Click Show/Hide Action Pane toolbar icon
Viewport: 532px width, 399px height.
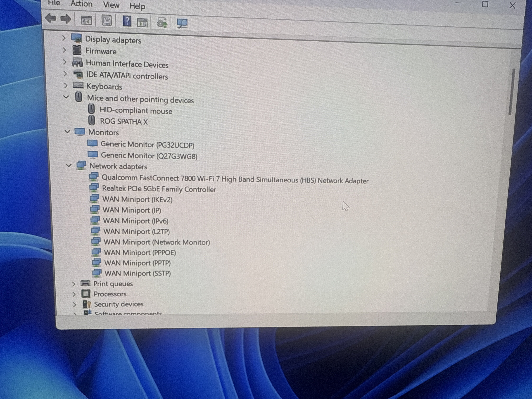point(142,23)
